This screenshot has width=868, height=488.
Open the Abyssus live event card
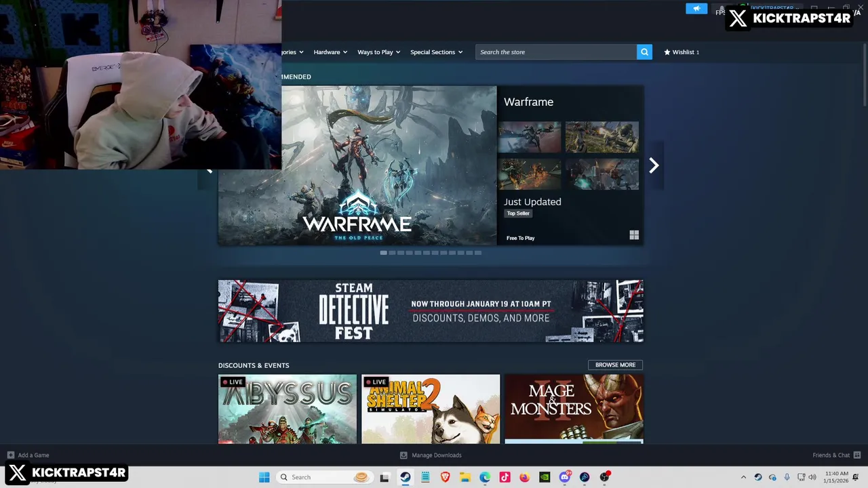[288, 409]
